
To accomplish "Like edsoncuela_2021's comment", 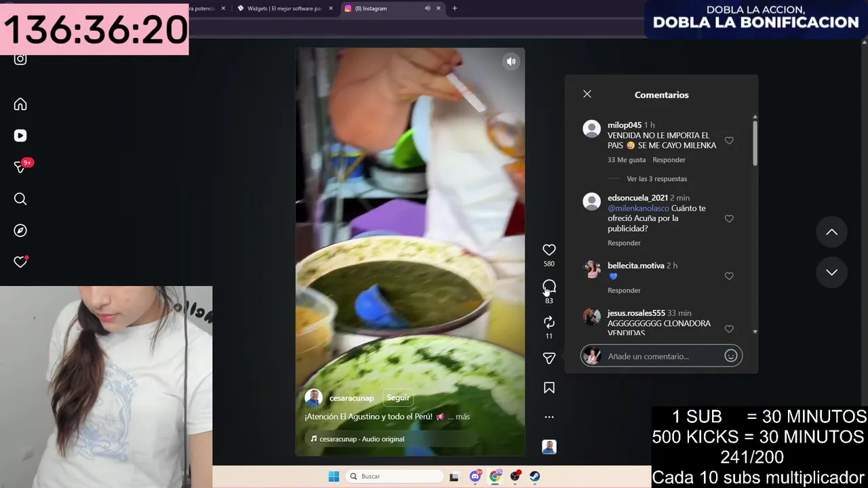I will [729, 219].
